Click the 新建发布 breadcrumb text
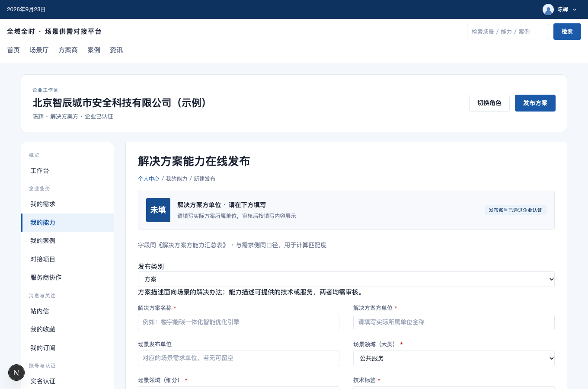The image size is (588, 389). tap(205, 179)
